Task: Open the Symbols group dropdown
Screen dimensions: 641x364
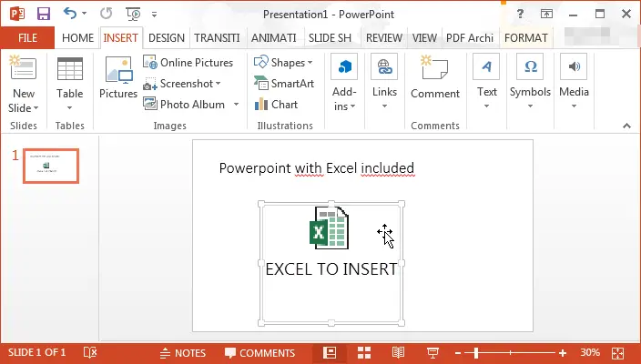Action: (x=530, y=82)
